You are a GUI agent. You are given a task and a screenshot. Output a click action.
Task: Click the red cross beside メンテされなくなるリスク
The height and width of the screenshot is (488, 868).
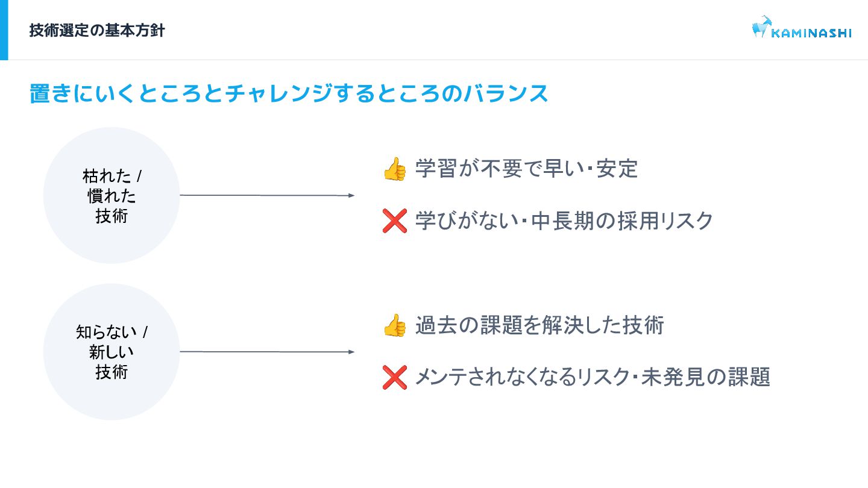pyautogui.click(x=395, y=378)
